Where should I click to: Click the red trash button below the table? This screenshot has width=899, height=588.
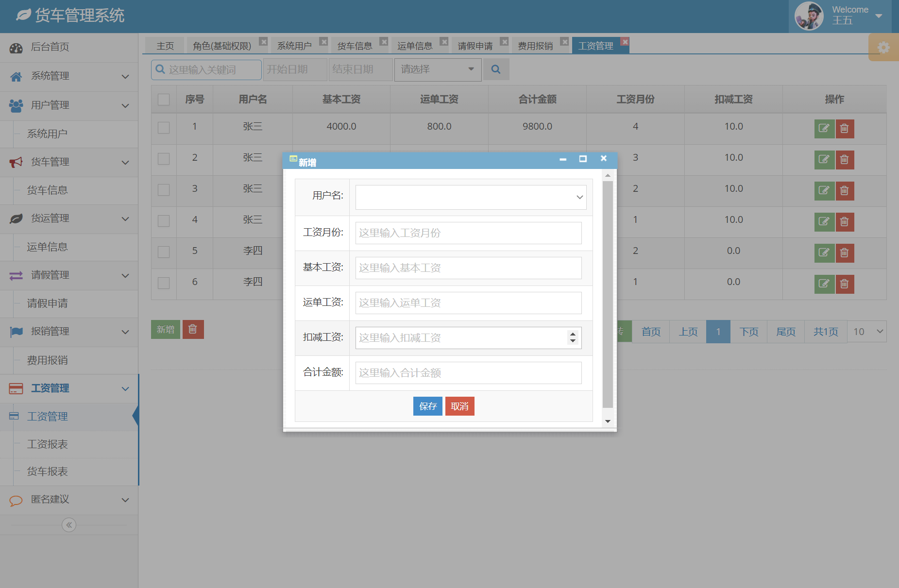193,329
